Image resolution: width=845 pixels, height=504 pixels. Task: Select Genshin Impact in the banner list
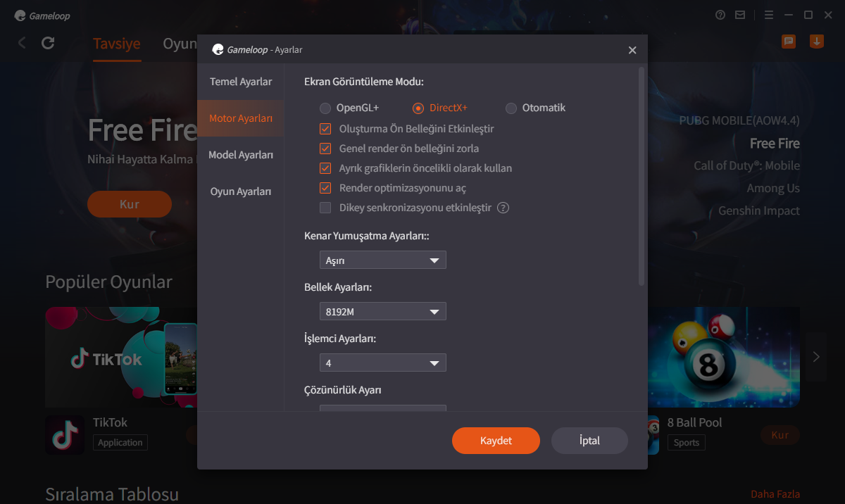tap(759, 210)
